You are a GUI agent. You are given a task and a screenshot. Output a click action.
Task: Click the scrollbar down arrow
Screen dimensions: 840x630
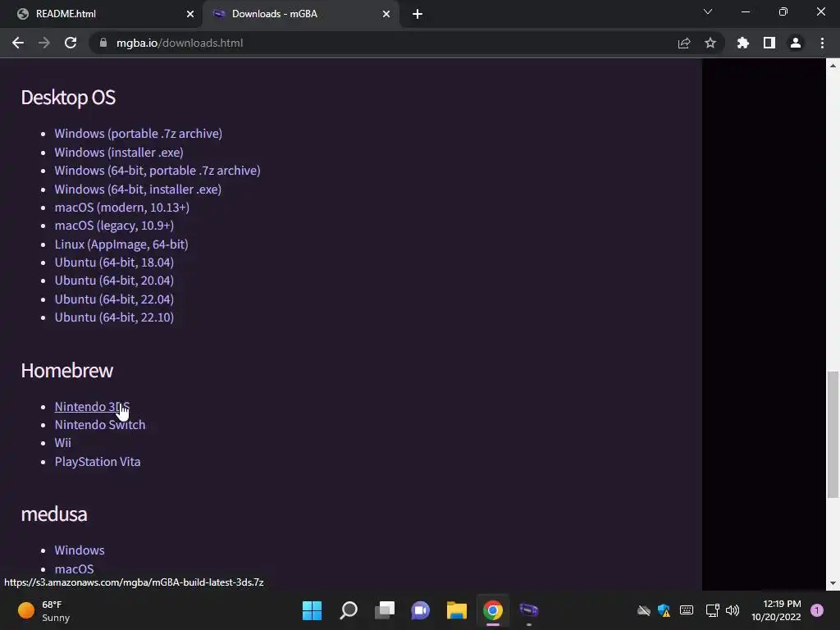pos(833,583)
